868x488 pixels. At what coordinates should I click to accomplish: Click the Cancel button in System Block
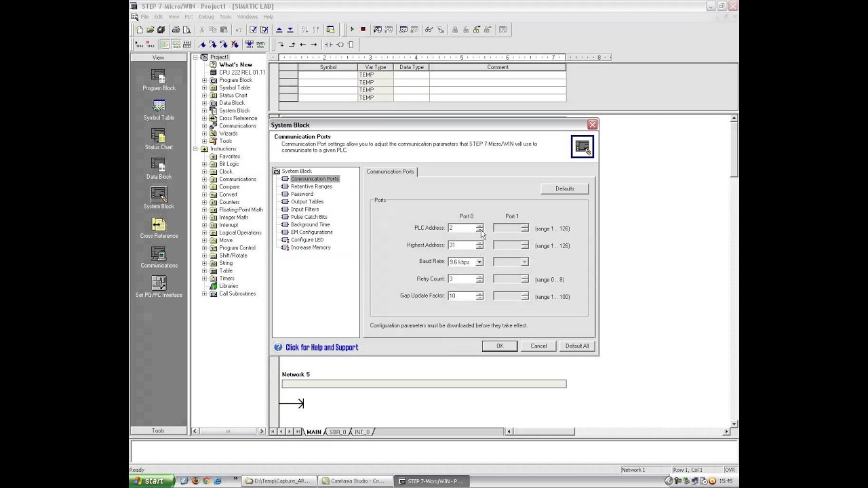point(538,346)
